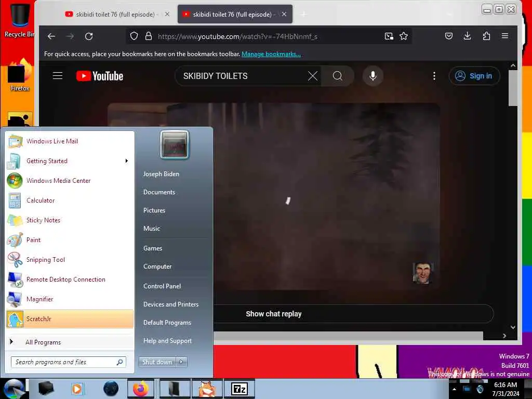Open Music library
The height and width of the screenshot is (399, 532).
tap(152, 229)
